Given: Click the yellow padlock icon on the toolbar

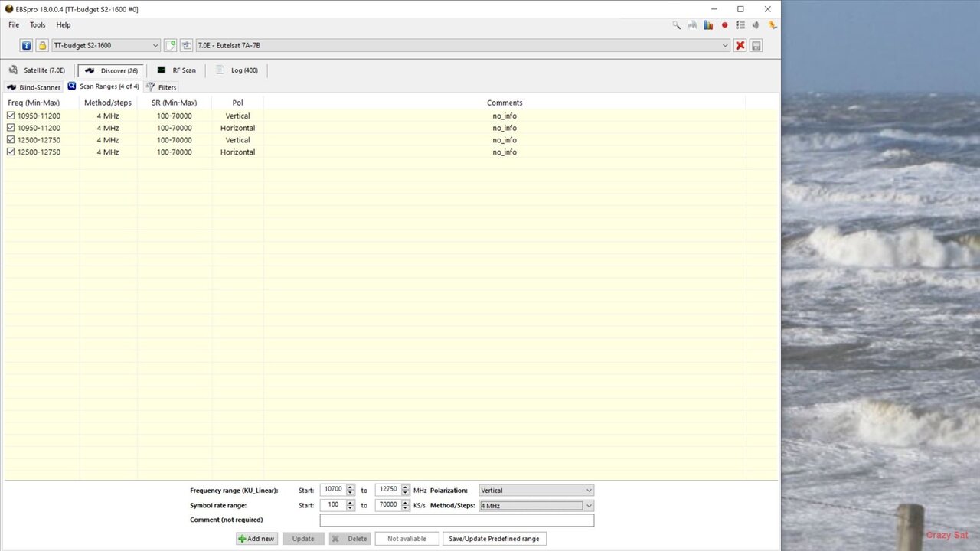Looking at the screenshot, I should click(x=43, y=45).
